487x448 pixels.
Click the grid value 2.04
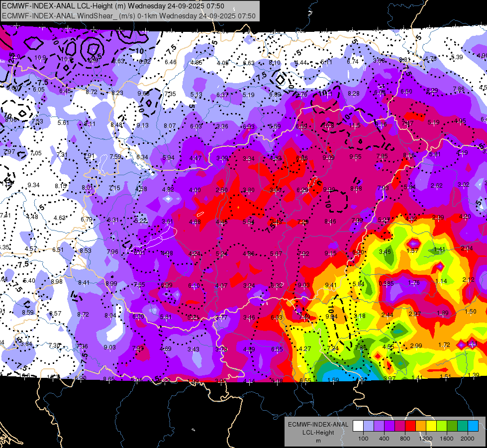(x=467, y=248)
